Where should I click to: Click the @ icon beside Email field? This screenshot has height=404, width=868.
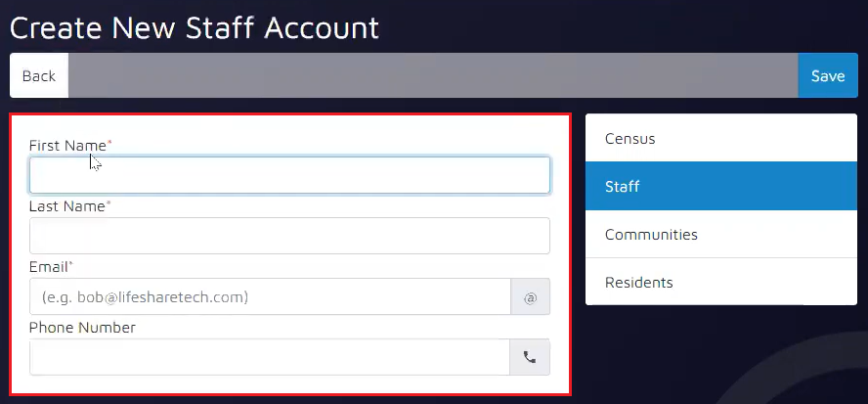[530, 296]
